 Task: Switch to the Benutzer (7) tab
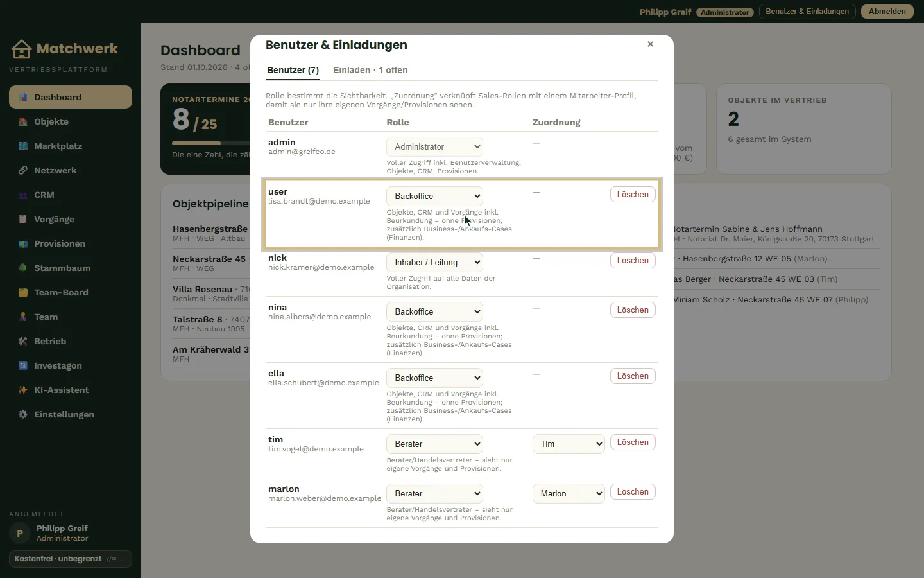click(293, 71)
